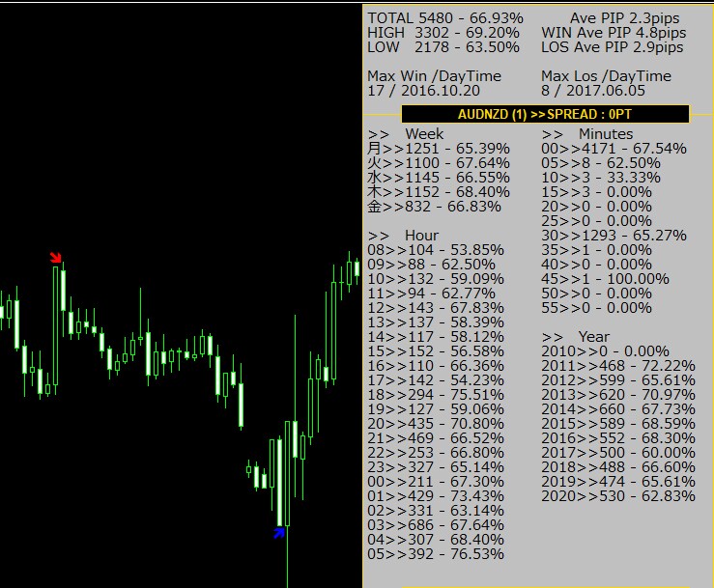Select the 月 (Monday) 1251 row
Image resolution: width=714 pixels, height=588 pixels.
coord(439,149)
